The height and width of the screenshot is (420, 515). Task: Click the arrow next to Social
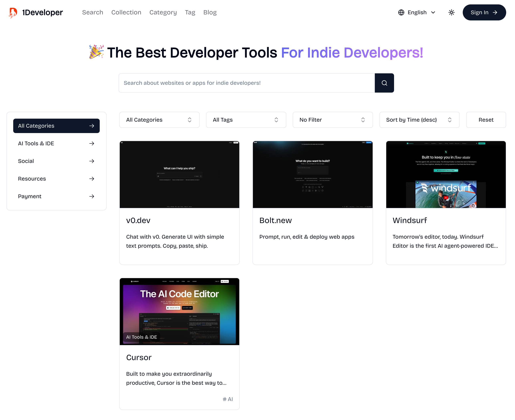(x=91, y=161)
